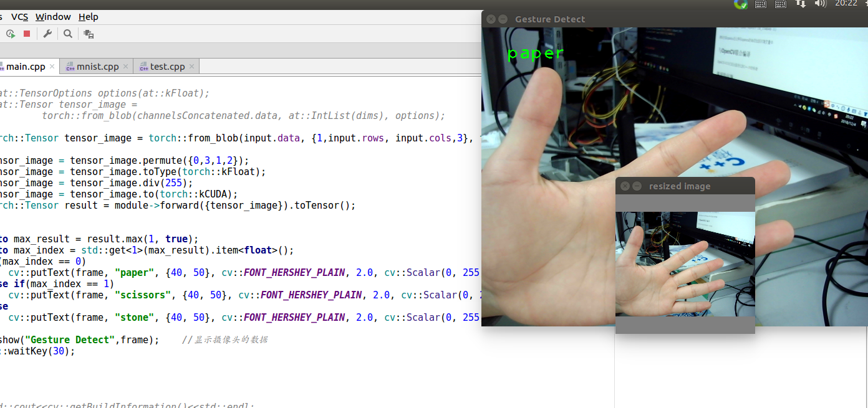Click the Gesture Detect window title

click(x=550, y=19)
